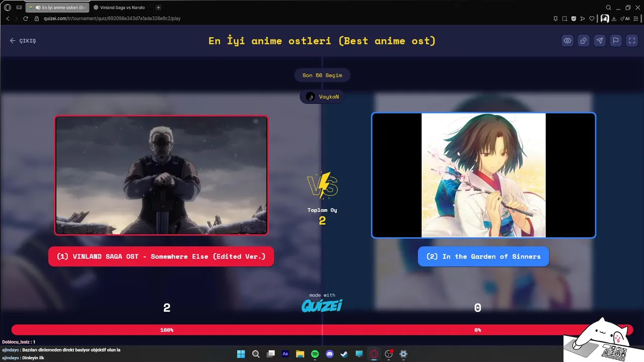Click the dice randomize button
644x362 pixels.
coord(584,41)
